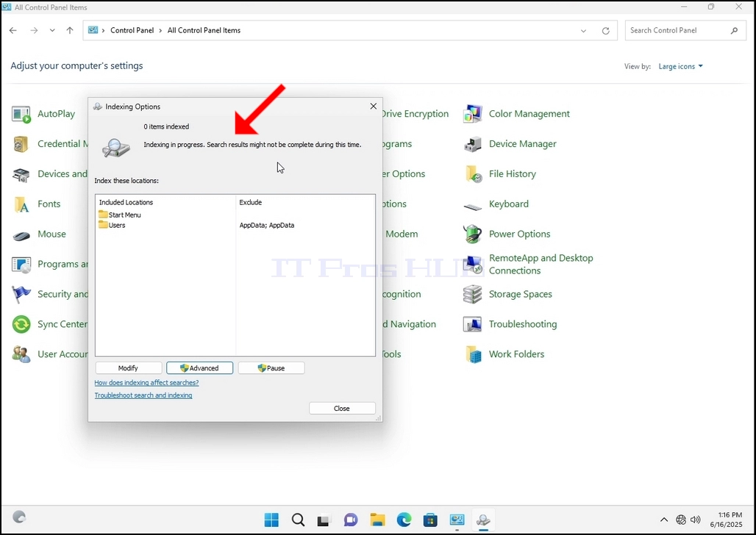The image size is (756, 535).
Task: Click the 'AppData; AppData' exclude entry
Action: point(267,225)
